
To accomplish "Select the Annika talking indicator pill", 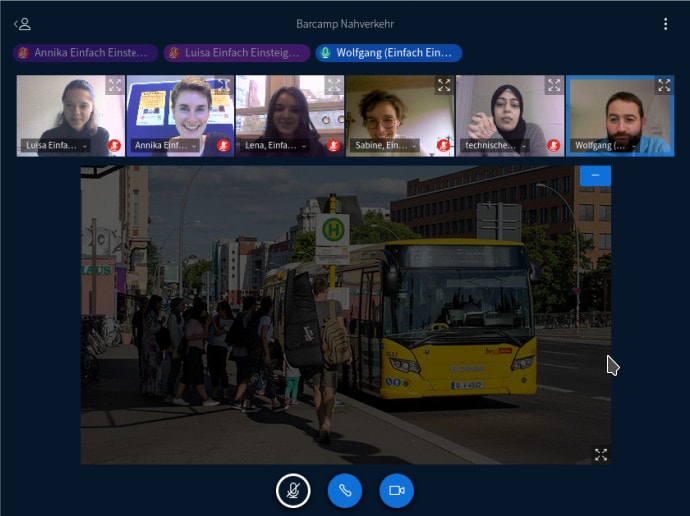I will [85, 53].
